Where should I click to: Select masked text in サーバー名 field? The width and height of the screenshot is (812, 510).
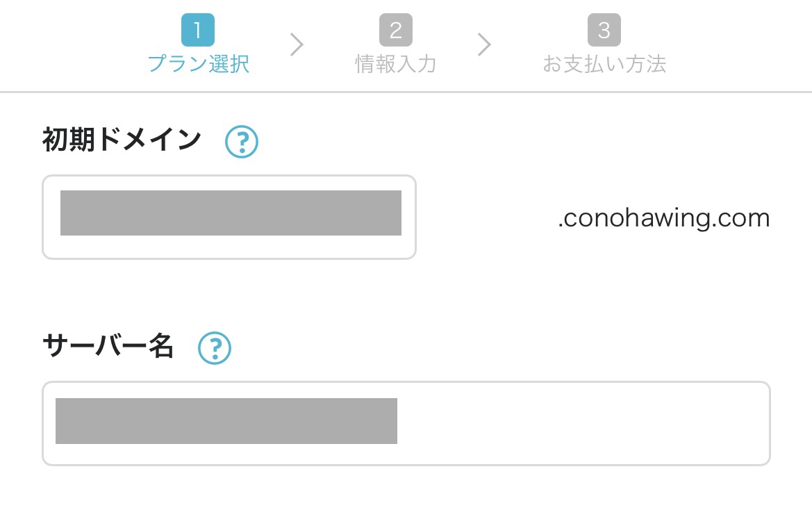coord(226,421)
